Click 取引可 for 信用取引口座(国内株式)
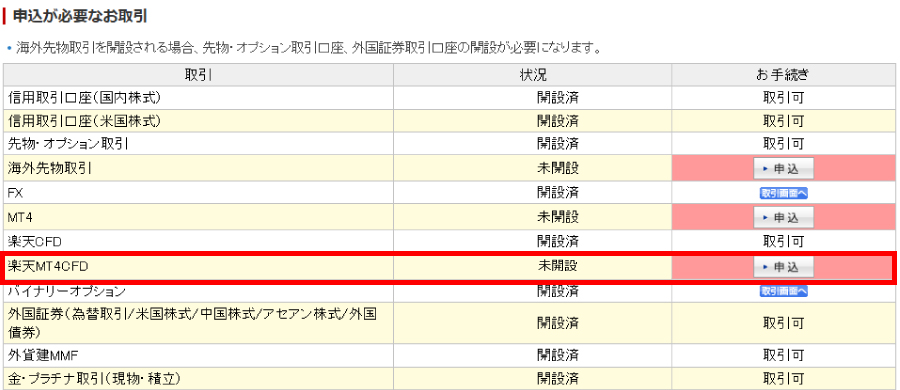The height and width of the screenshot is (390, 900). point(783,98)
